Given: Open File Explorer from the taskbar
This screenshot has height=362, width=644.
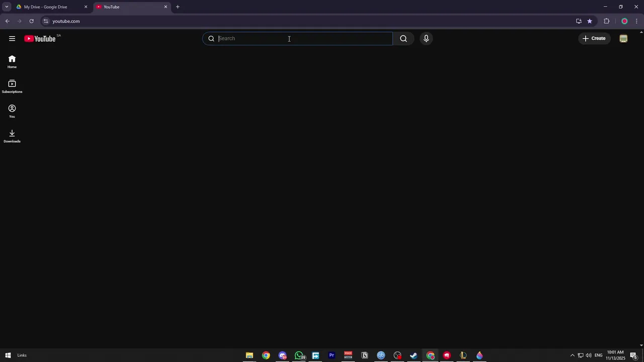Looking at the screenshot, I should coord(249,355).
